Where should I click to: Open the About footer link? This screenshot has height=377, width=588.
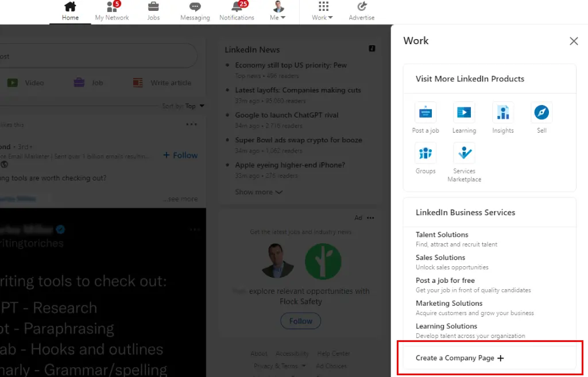tap(259, 353)
